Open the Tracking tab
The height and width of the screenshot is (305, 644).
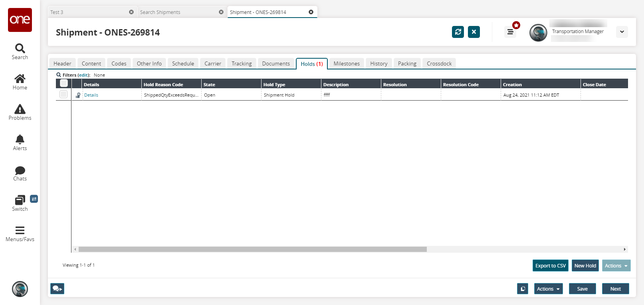pos(242,63)
